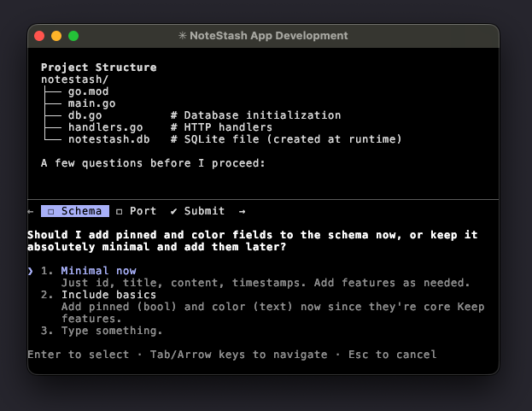This screenshot has height=411, width=532.
Task: Click the '# SQLite file (created at runtime)' comment
Action: coord(286,139)
